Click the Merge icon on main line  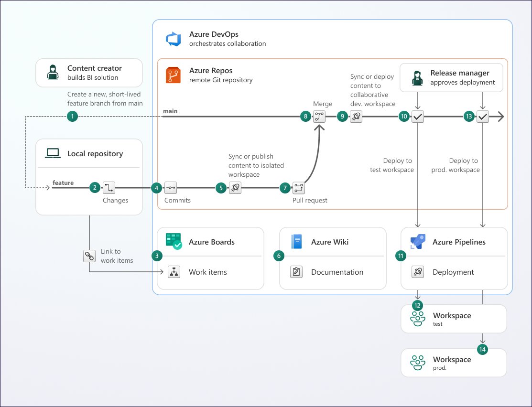point(319,117)
